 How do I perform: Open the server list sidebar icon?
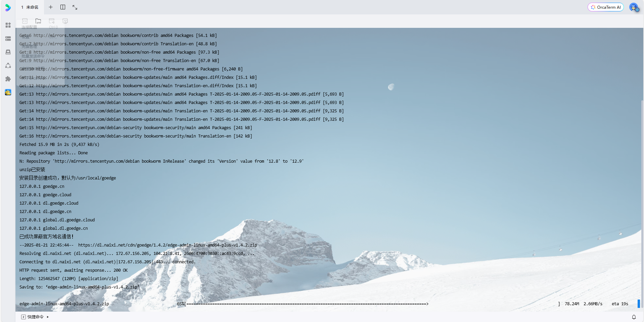pos(8,39)
